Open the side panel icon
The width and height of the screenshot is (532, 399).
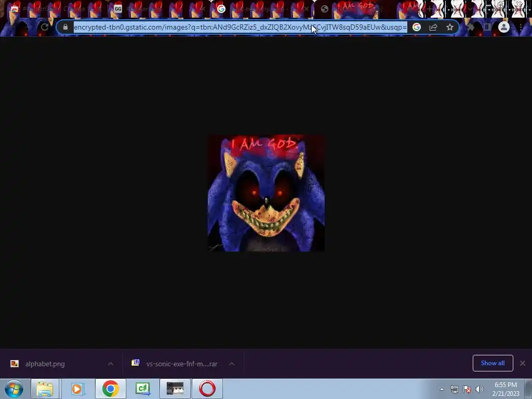coord(487,27)
